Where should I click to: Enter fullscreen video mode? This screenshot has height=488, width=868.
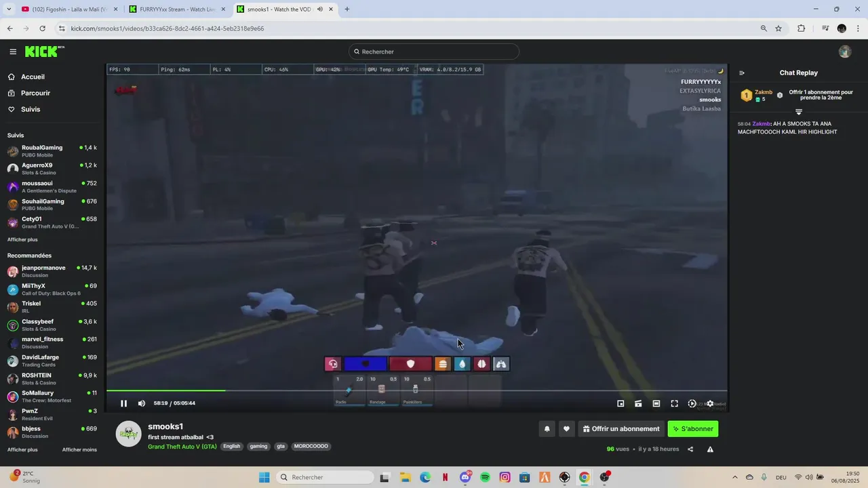click(x=674, y=403)
